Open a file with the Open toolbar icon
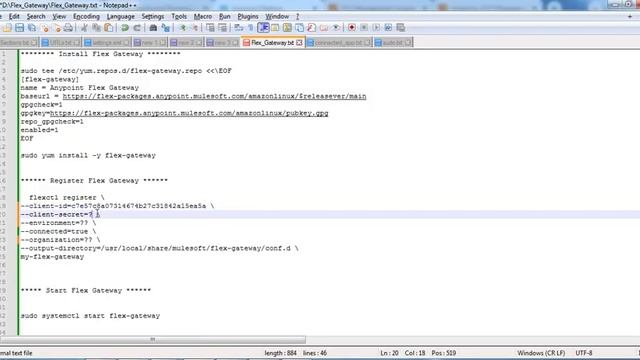 [x=7, y=28]
